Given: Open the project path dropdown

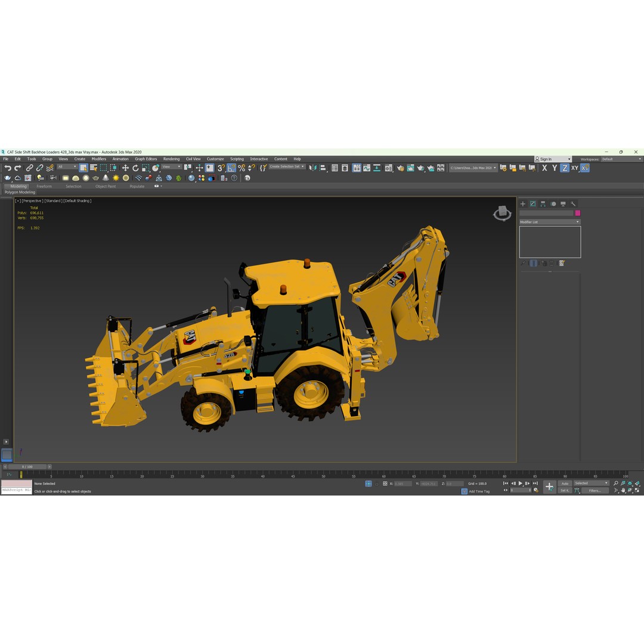Looking at the screenshot, I should [473, 168].
